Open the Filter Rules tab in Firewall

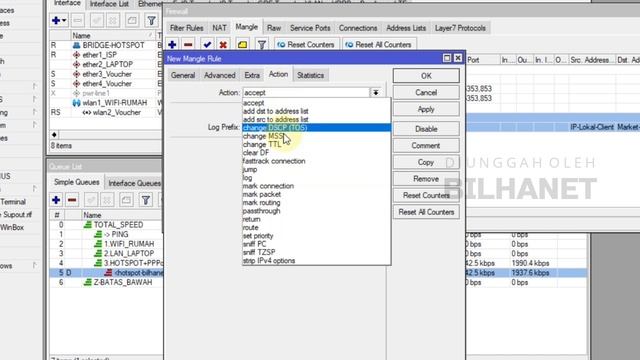pyautogui.click(x=187, y=28)
